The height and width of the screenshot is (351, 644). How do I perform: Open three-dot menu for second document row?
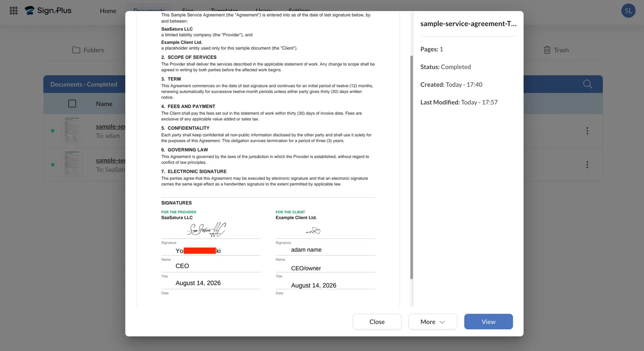pyautogui.click(x=587, y=164)
